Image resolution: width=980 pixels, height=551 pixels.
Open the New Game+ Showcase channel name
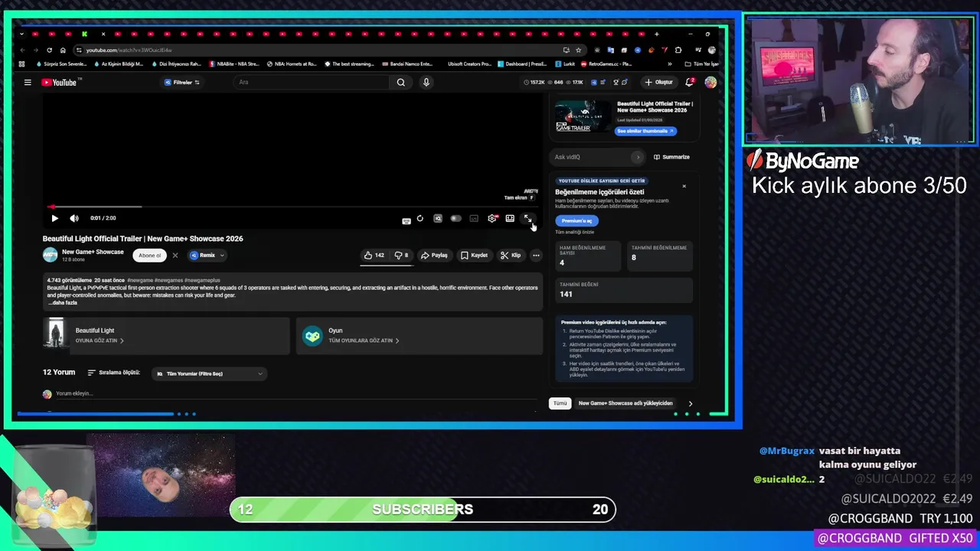coord(93,252)
